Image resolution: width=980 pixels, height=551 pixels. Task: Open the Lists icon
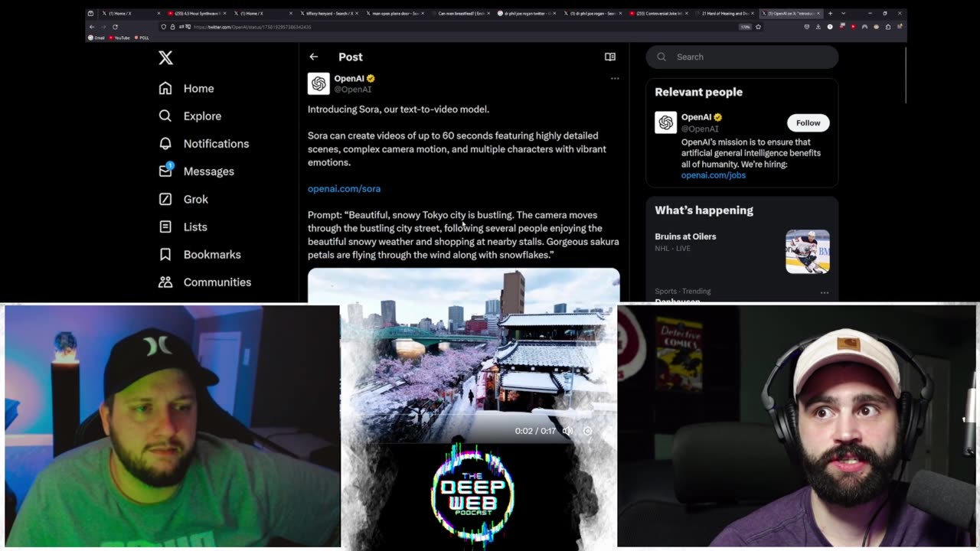click(165, 227)
